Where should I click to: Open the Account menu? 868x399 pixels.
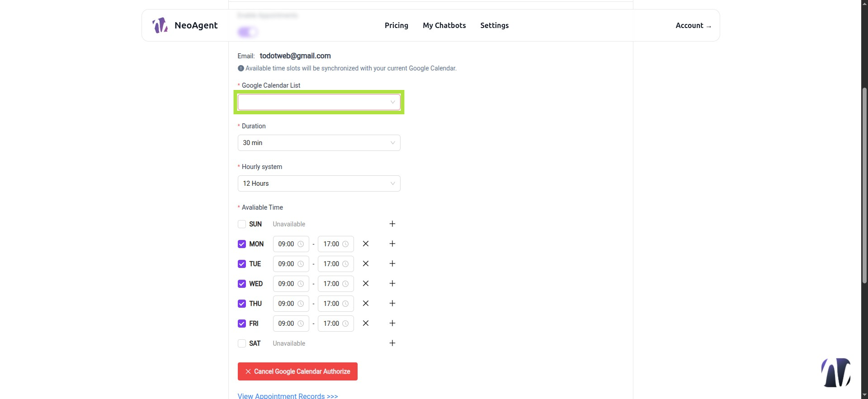click(x=693, y=25)
